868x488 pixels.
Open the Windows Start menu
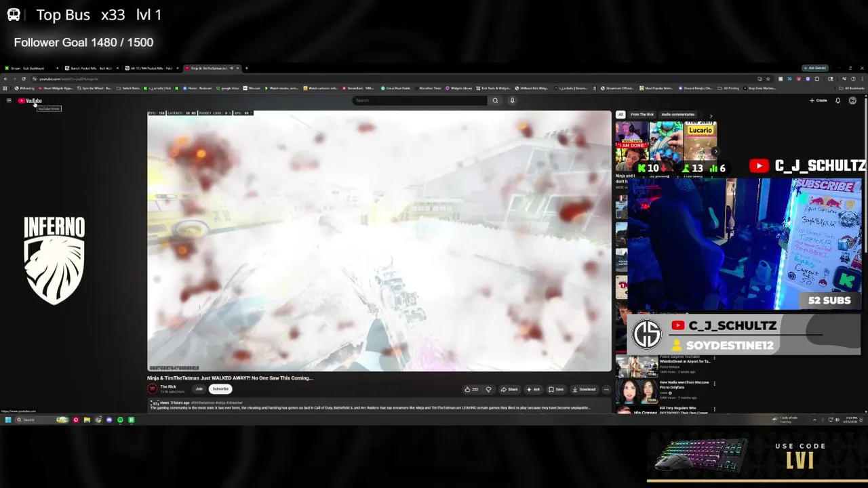9,420
